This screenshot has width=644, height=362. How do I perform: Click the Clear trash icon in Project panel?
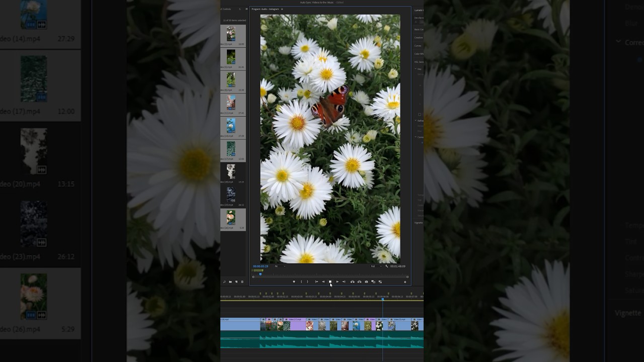[243, 282]
